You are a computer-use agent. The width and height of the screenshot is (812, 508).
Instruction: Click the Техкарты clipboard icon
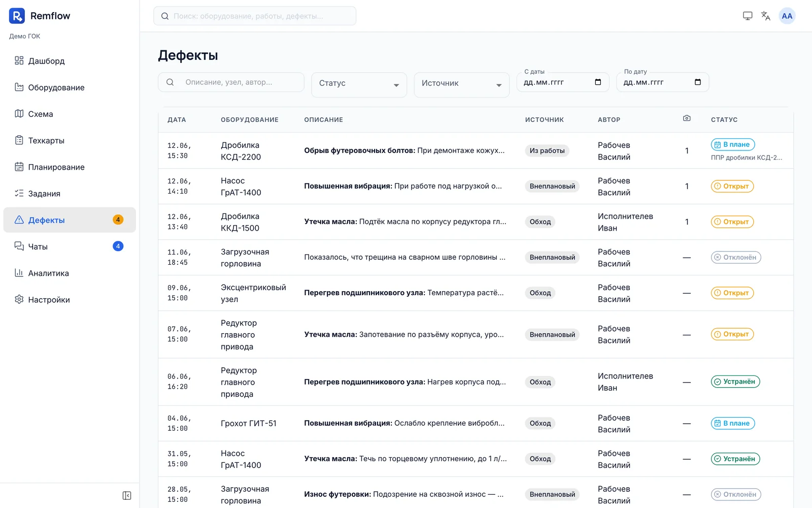point(19,140)
